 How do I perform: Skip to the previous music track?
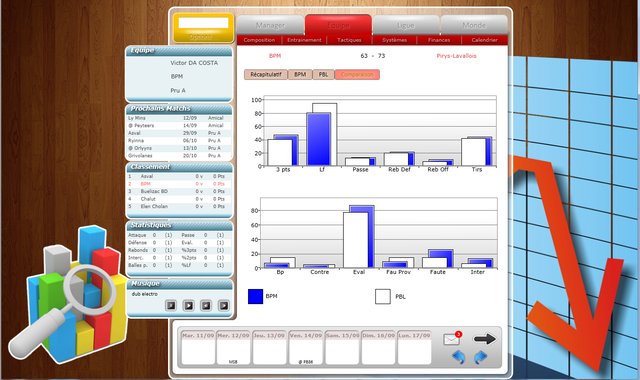click(x=206, y=305)
